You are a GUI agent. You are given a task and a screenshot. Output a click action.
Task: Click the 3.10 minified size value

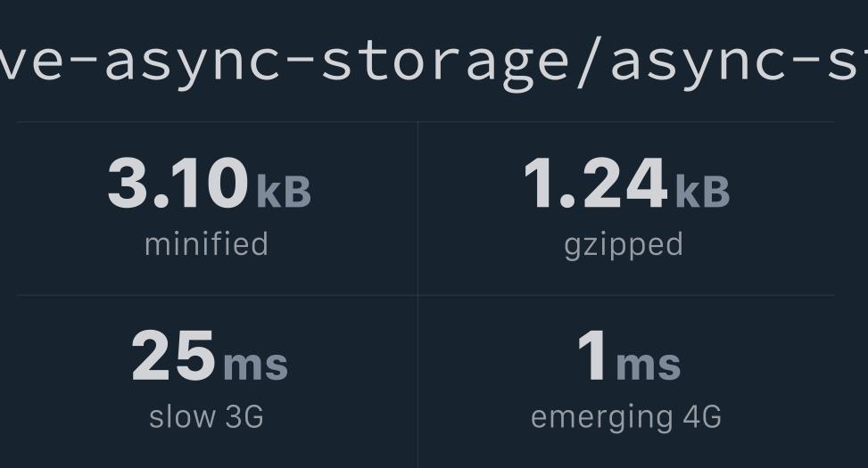click(x=178, y=184)
